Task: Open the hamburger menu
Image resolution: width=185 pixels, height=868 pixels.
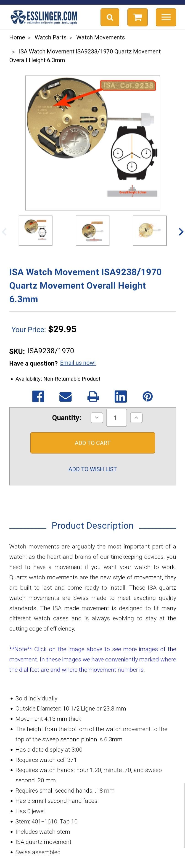Action: tap(165, 17)
